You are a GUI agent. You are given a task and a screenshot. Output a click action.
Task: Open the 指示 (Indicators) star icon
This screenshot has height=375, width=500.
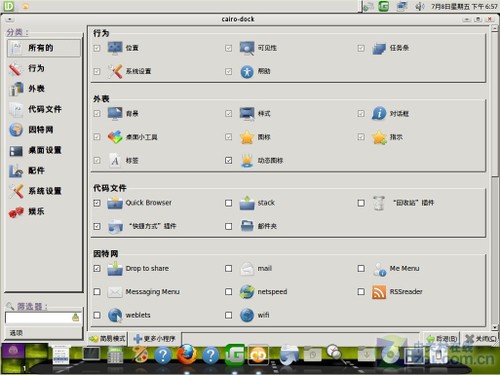click(x=379, y=137)
